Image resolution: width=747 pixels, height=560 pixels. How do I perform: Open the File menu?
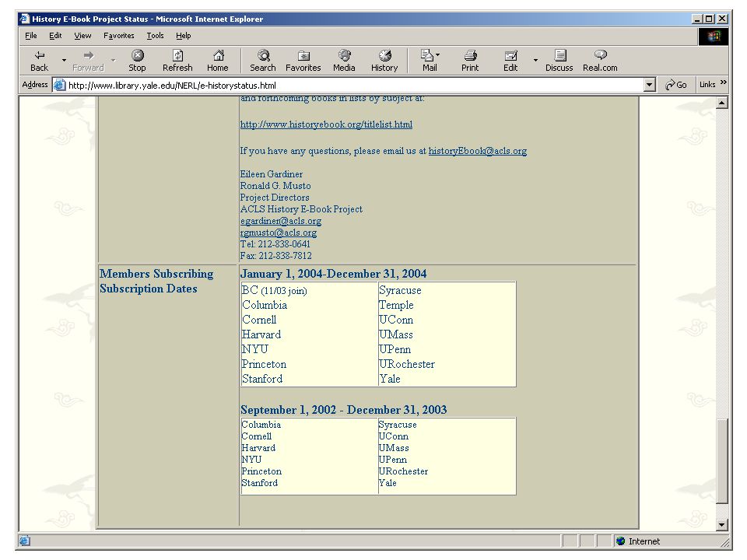pos(31,36)
